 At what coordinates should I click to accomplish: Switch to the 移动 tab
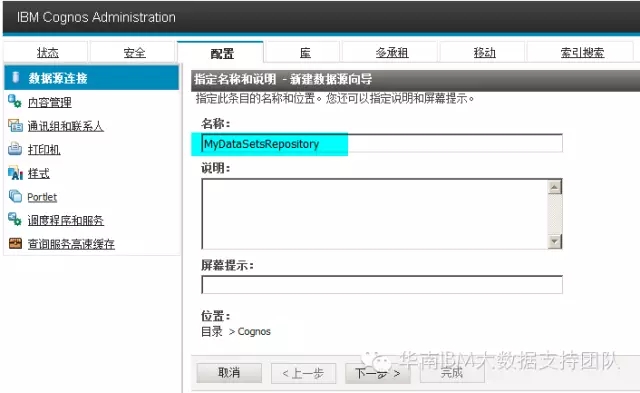click(484, 53)
